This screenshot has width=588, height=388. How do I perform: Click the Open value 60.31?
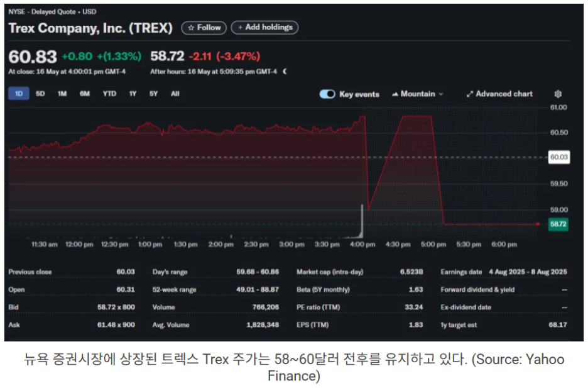[x=125, y=289]
